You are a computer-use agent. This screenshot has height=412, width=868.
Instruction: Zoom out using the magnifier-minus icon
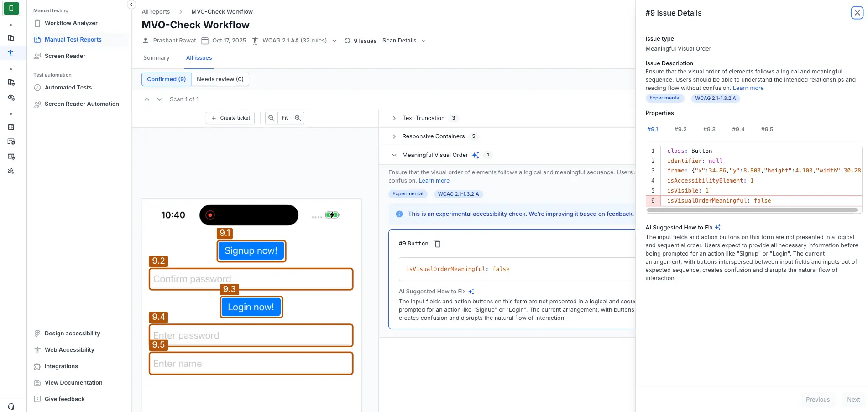coord(271,118)
